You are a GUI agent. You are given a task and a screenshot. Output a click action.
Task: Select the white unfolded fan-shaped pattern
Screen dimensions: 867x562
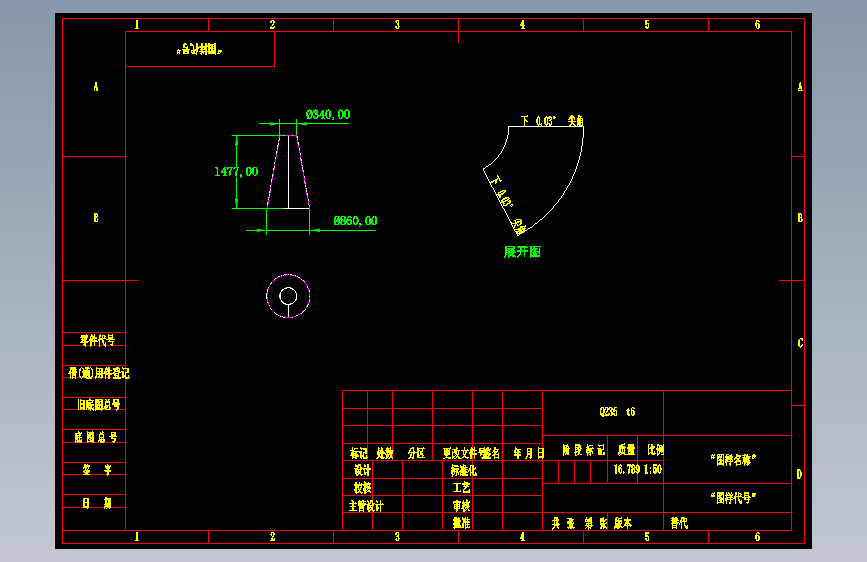[534, 180]
